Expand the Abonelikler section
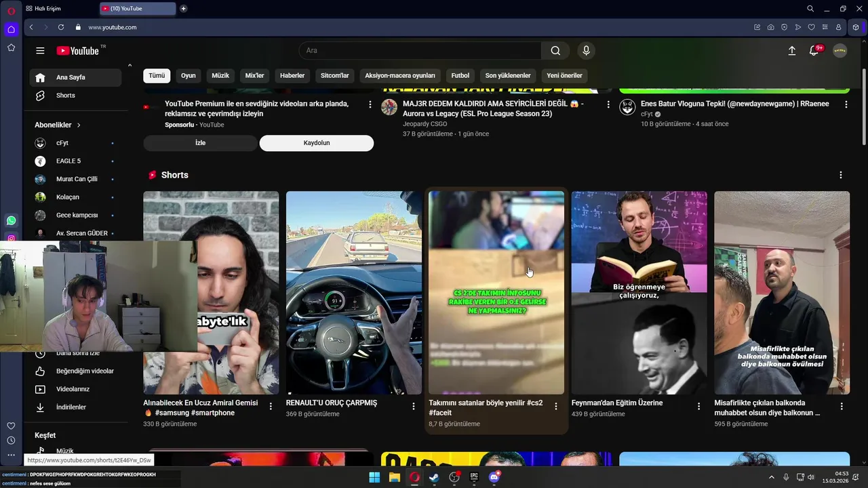This screenshot has width=868, height=488. pyautogui.click(x=58, y=125)
